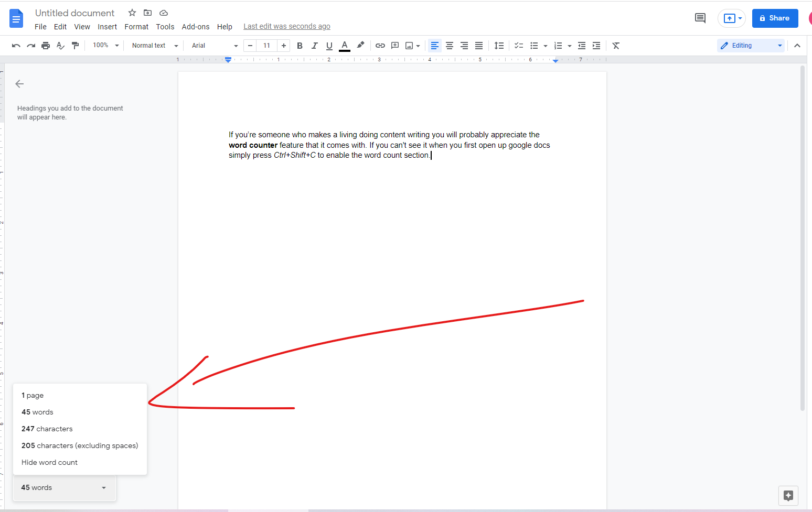
Task: Toggle bold formatting
Action: point(300,46)
